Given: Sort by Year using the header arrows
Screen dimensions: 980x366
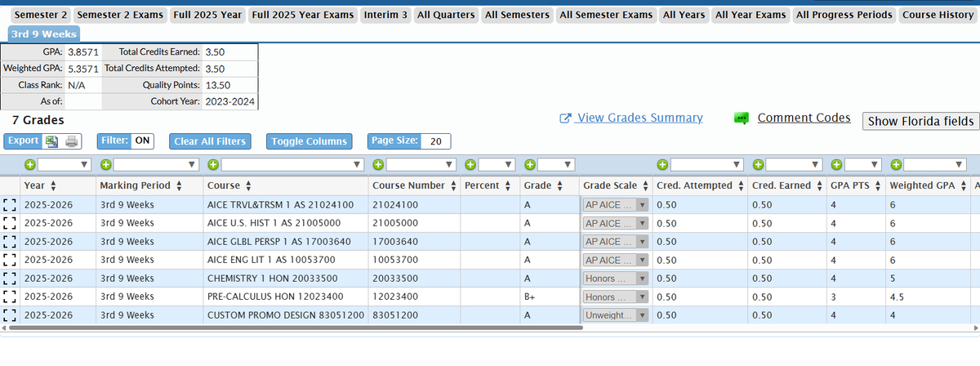Looking at the screenshot, I should (x=53, y=186).
